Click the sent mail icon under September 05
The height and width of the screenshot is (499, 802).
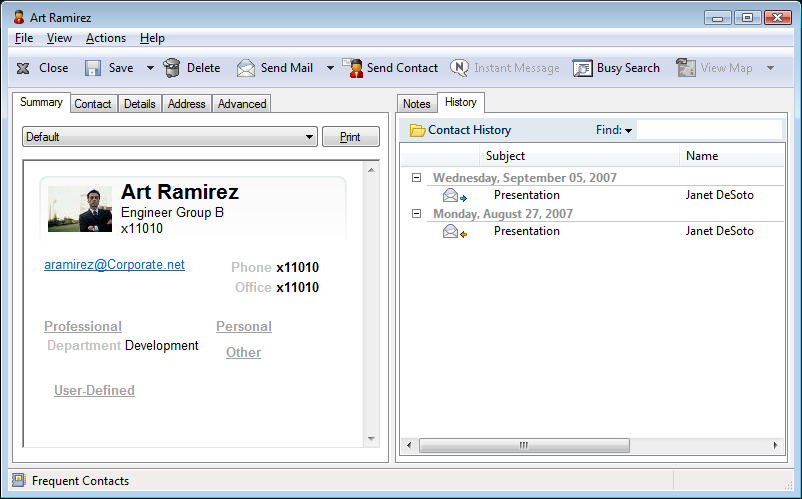455,195
